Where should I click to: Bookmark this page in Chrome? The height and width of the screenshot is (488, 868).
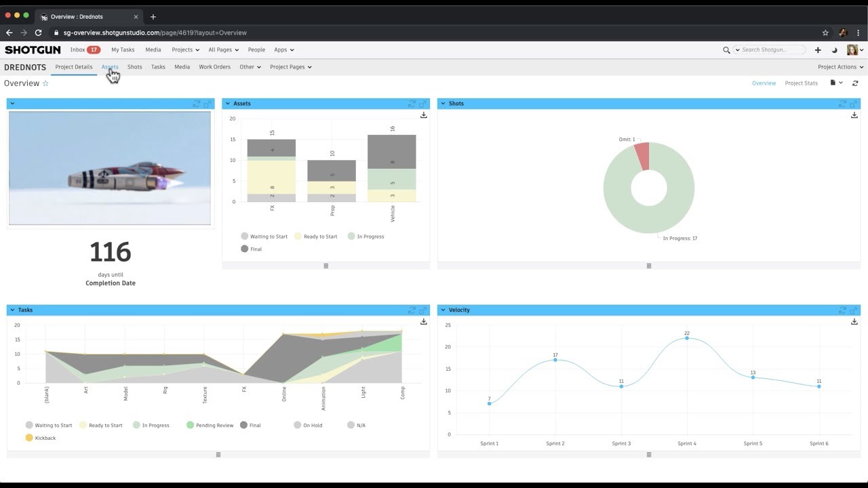(825, 33)
